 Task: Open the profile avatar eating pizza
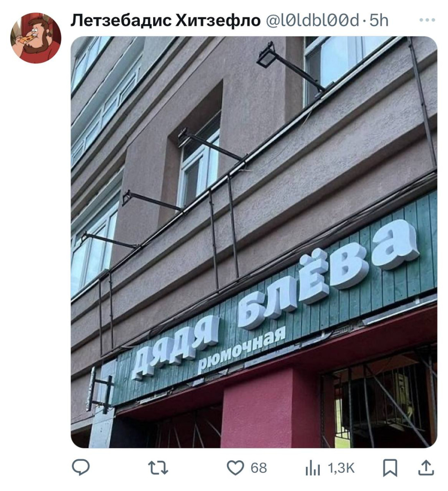coord(36,38)
